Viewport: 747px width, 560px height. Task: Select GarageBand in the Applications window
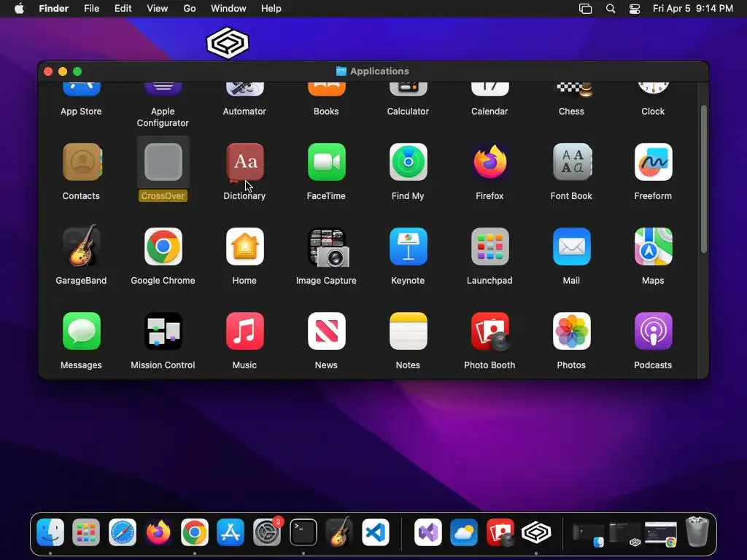[82, 246]
